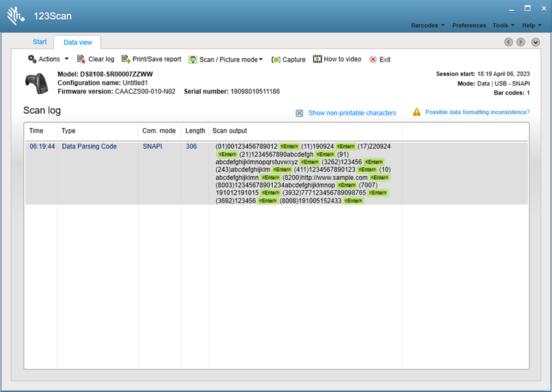Open the Barcodes dropdown menu

tap(428, 25)
